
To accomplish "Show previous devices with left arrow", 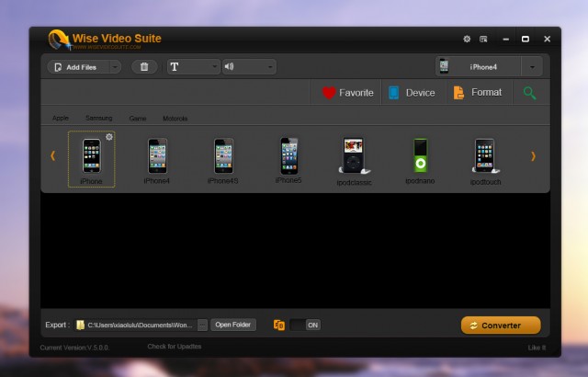I will tap(53, 155).
